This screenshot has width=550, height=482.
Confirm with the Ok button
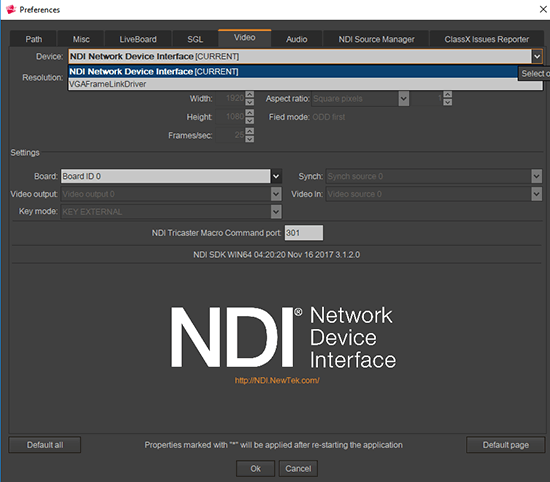pyautogui.click(x=255, y=469)
